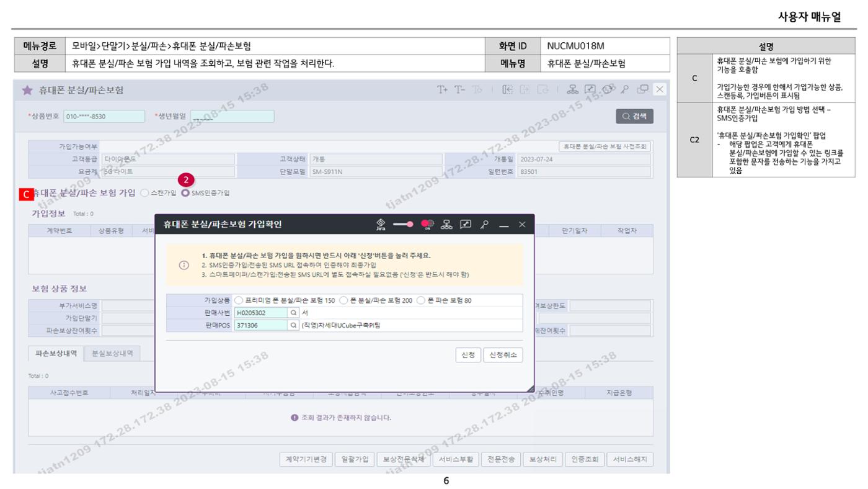Choose 폰 분실/파손 보험 200 product
This screenshot has width=868, height=489.
point(343,300)
